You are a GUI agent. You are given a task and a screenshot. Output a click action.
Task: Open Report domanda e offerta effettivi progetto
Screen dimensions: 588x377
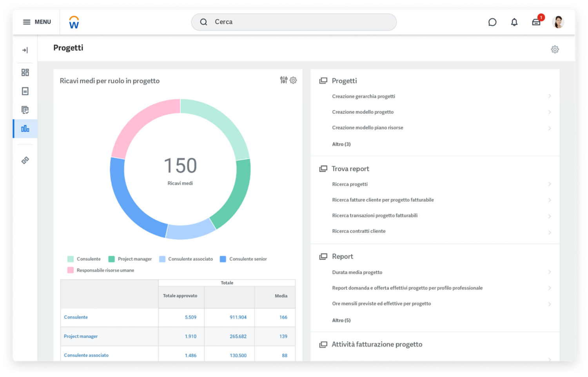click(407, 288)
